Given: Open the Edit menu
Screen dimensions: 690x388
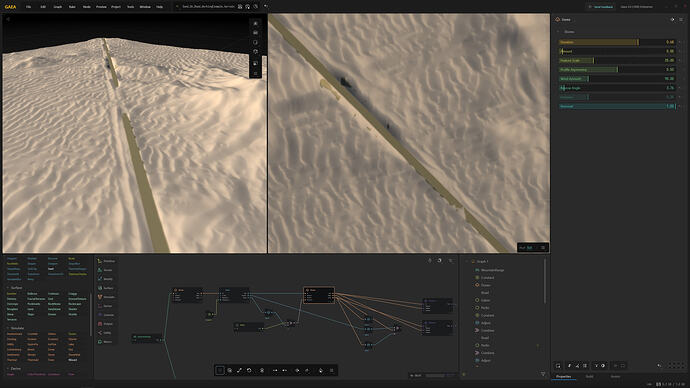Looking at the screenshot, I should click(43, 7).
